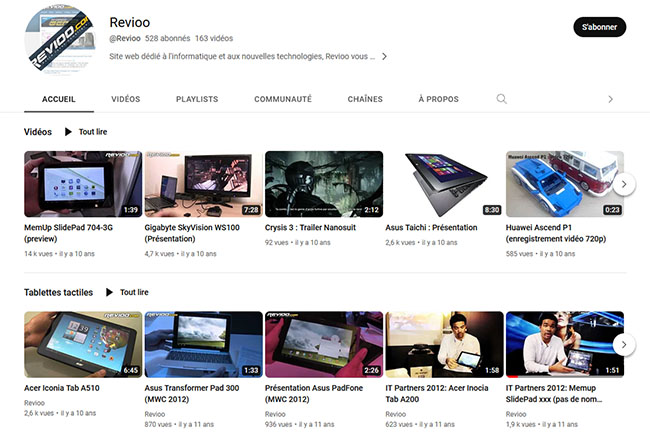650x442 pixels.
Task: Show more tabs with the tab-bar chevron
Action: [x=610, y=99]
